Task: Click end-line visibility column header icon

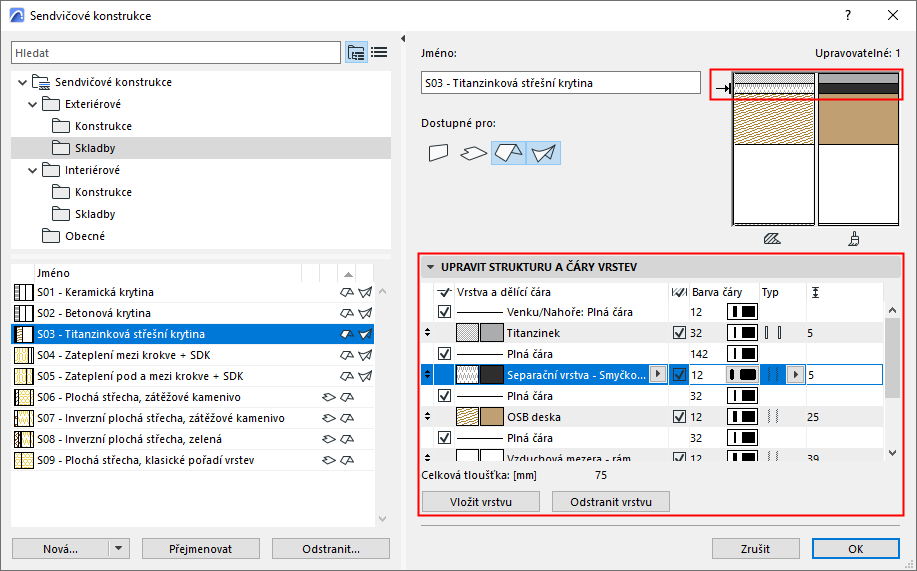Action: click(679, 292)
